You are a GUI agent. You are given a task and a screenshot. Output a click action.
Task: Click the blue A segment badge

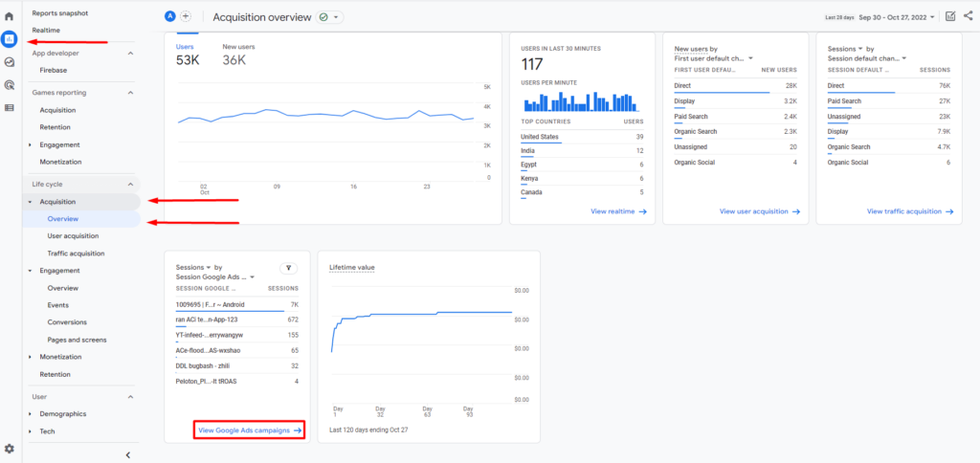pos(170,17)
